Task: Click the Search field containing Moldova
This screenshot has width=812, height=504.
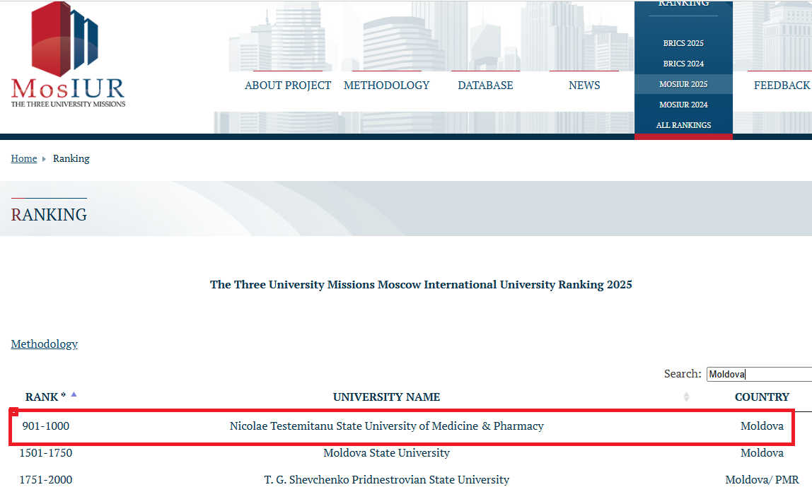Action: [760, 374]
